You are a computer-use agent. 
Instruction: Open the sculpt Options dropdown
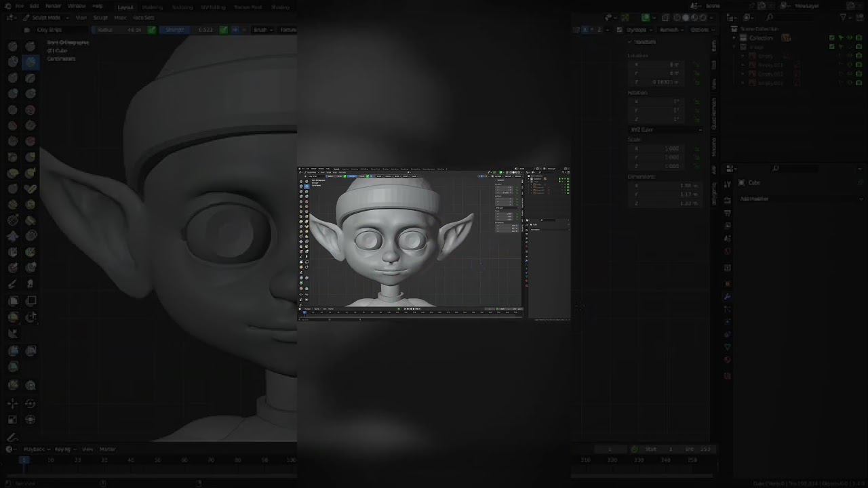(702, 30)
